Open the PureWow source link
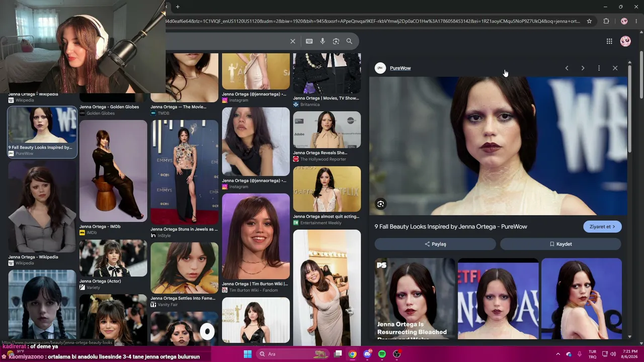 click(x=400, y=68)
